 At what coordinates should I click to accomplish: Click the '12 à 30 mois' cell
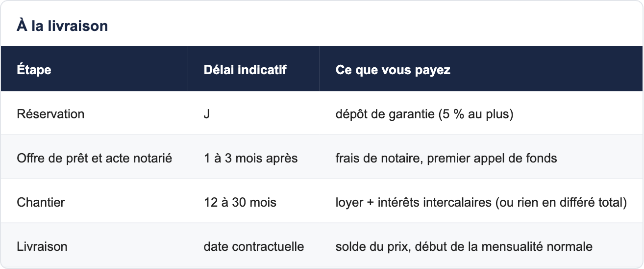click(x=240, y=202)
